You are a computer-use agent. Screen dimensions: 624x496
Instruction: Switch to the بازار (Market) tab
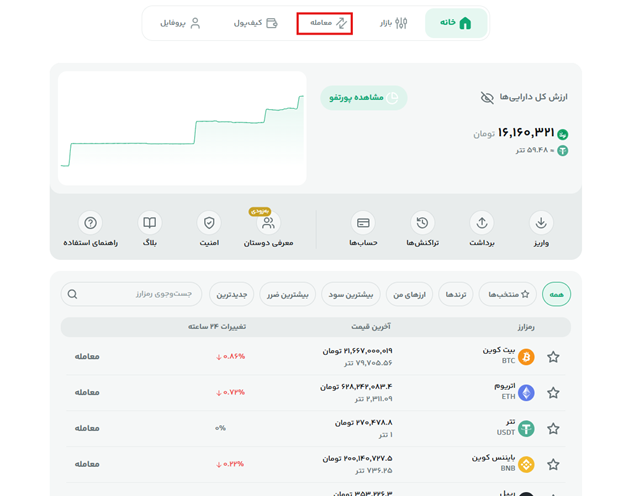tap(394, 23)
